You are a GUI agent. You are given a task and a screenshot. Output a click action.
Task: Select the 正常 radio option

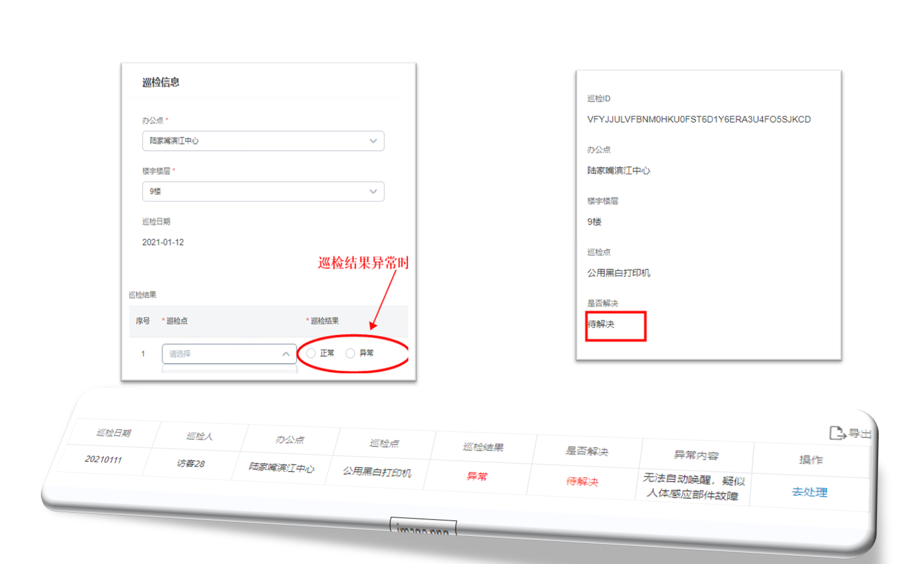coord(311,353)
